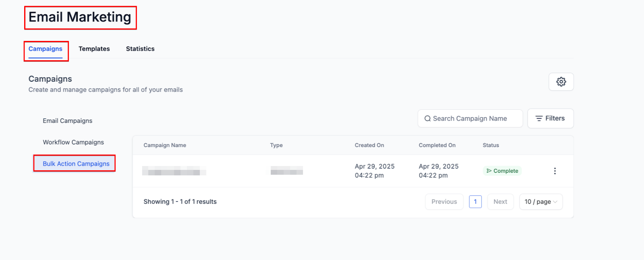The height and width of the screenshot is (260, 644).
Task: Click the Status column header
Action: (491, 145)
